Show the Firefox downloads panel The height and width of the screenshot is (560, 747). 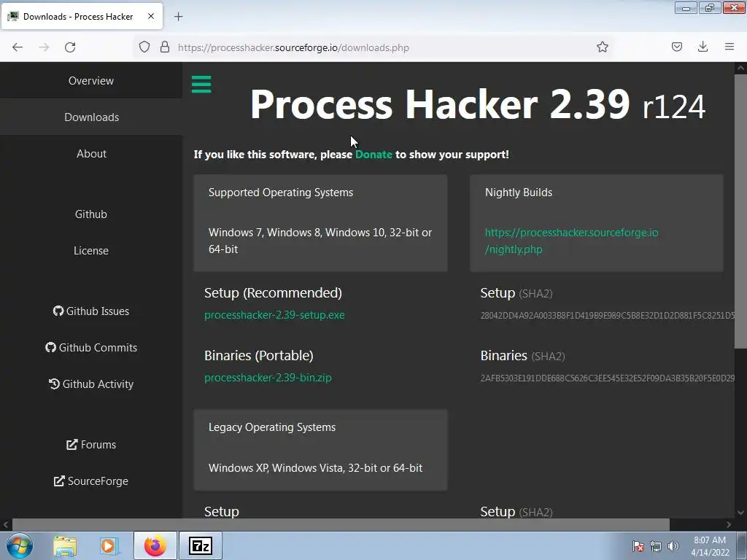coord(703,47)
